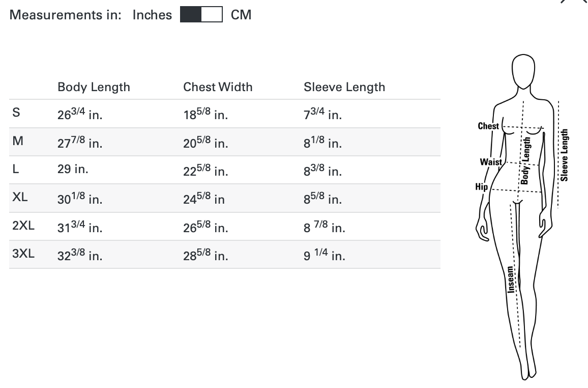Select the Inches unit label
This screenshot has width=588, height=388.
coord(152,15)
